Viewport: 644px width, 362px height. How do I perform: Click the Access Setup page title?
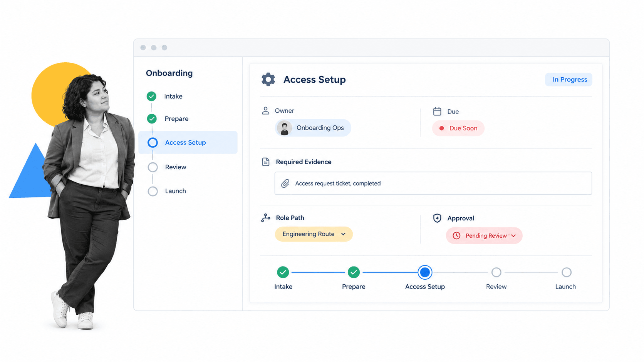click(314, 80)
